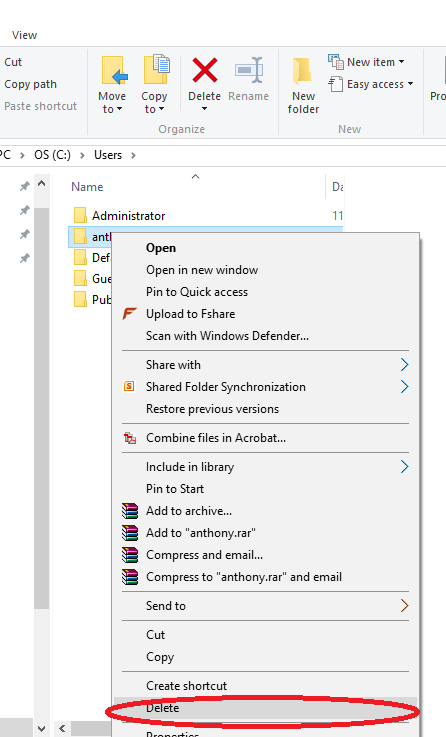Select the Administrator folder

point(128,216)
